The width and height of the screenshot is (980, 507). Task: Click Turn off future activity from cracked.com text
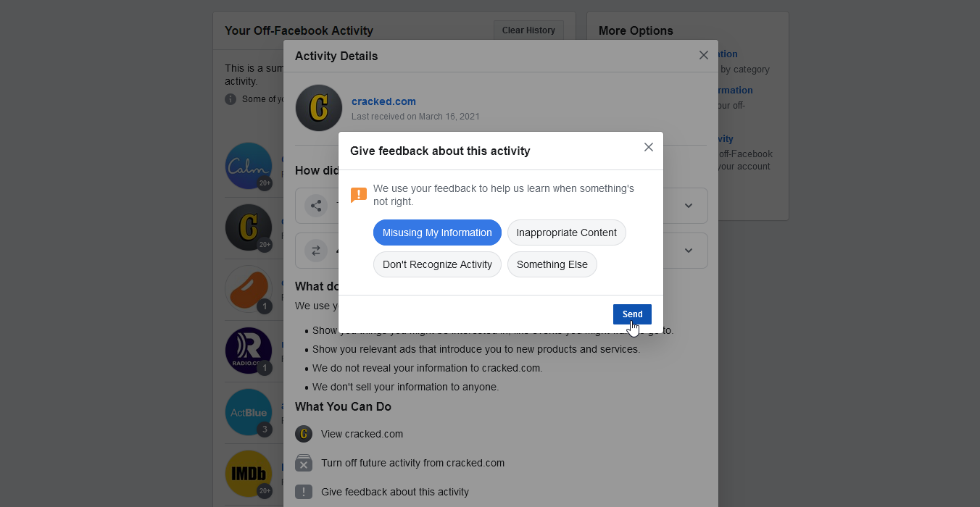pos(412,463)
